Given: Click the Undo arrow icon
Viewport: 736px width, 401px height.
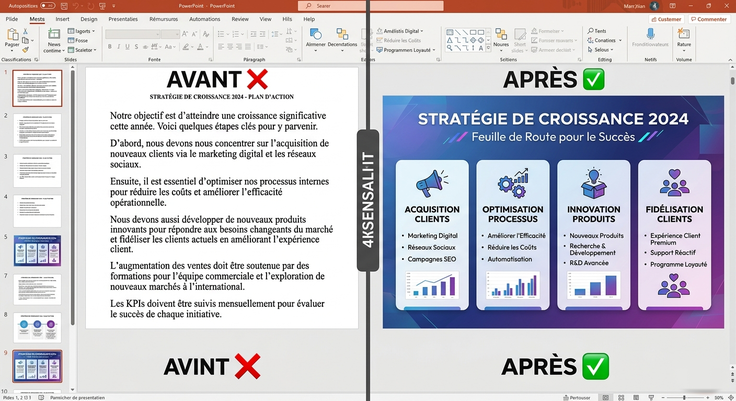Looking at the screenshot, I should point(76,6).
